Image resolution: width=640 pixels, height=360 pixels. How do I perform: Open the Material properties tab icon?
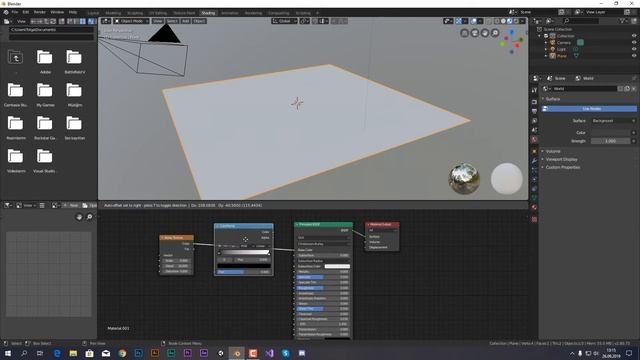(534, 207)
